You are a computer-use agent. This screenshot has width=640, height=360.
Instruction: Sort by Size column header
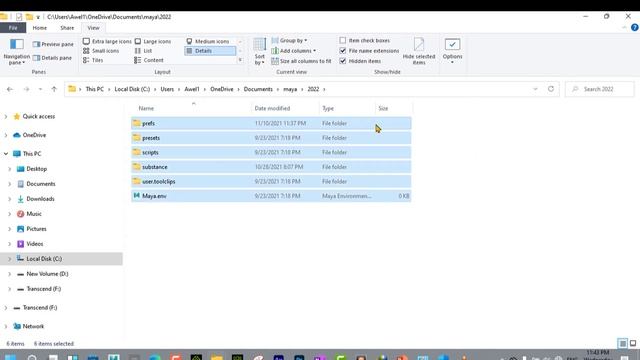coord(394,108)
